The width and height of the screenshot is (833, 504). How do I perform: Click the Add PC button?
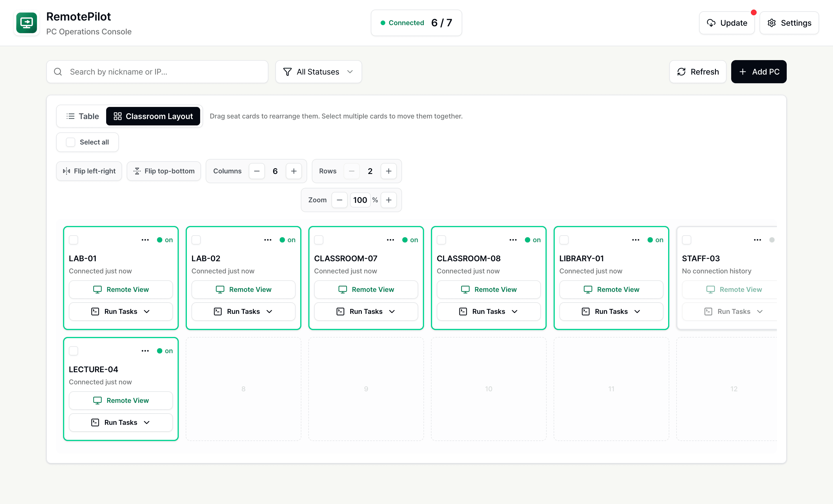[x=759, y=72]
